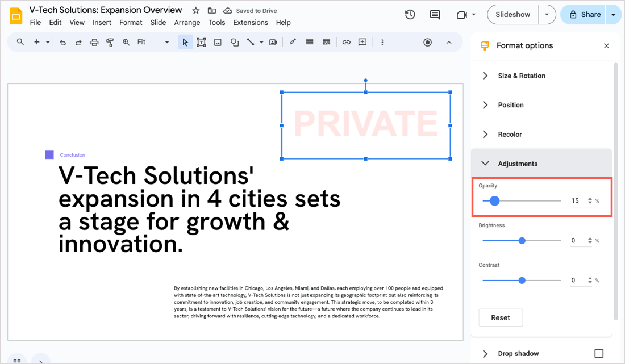Screen dimensions: 625x364
Task: Redo the last action
Action: click(78, 42)
